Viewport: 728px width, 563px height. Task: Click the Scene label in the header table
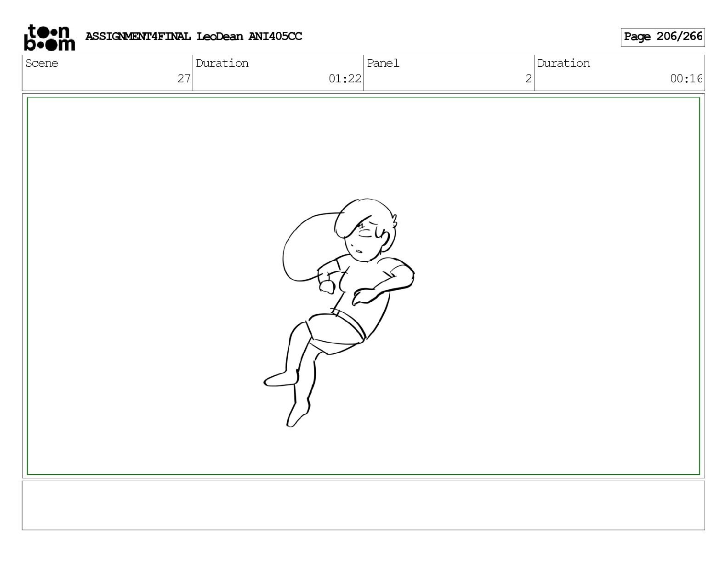point(42,63)
